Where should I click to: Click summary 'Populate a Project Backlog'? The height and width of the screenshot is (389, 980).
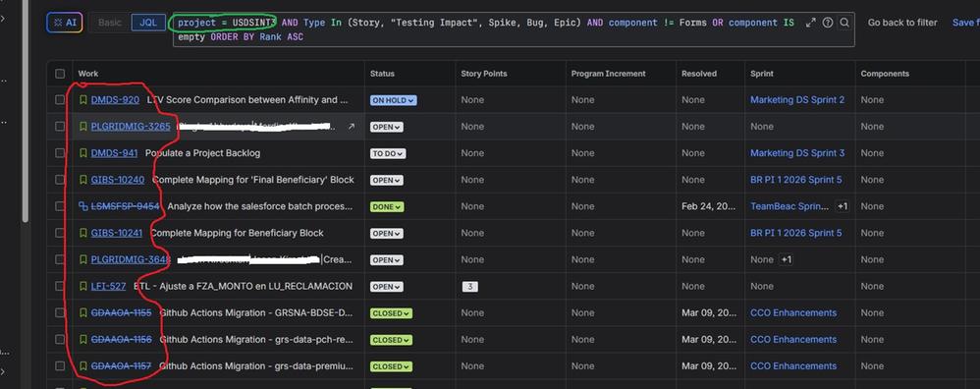click(x=202, y=153)
